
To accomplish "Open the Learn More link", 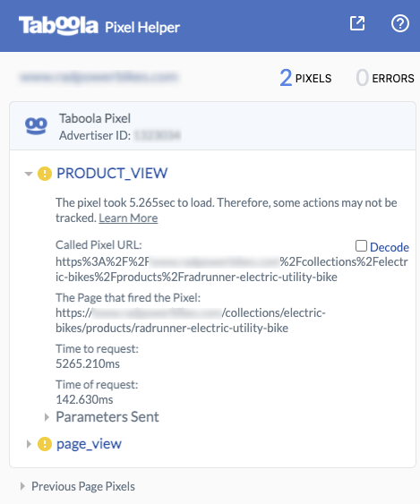I will click(x=128, y=218).
